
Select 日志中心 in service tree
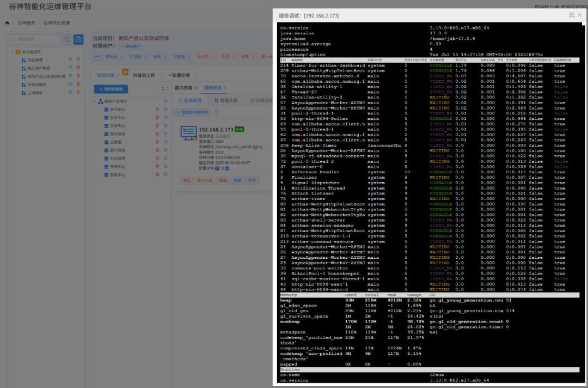[x=118, y=118]
